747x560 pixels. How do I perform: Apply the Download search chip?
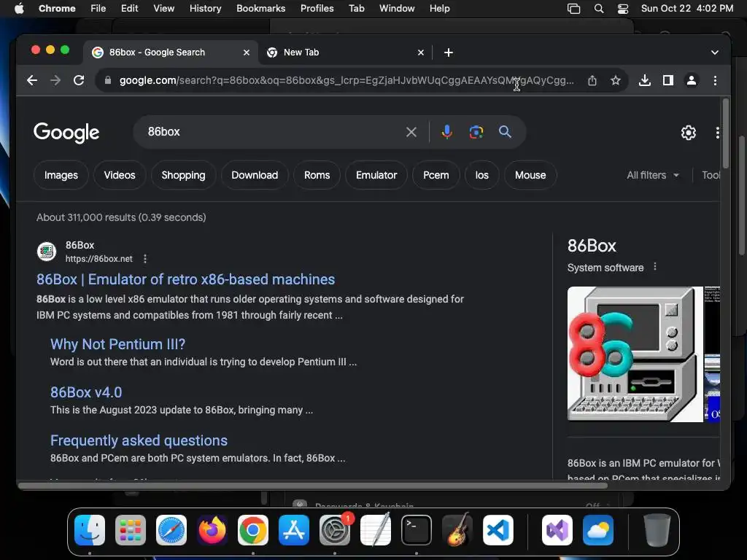[x=255, y=175]
